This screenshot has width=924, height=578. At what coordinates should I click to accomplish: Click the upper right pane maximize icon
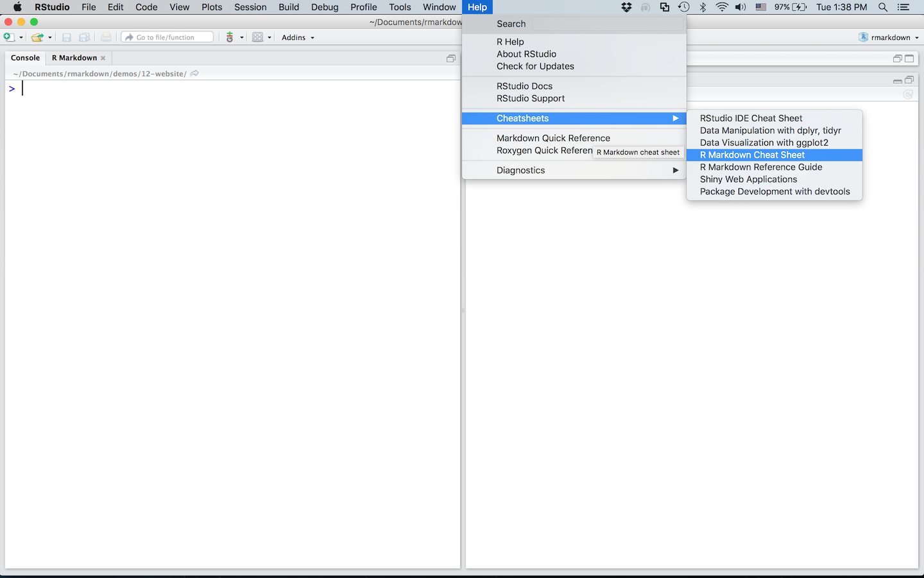click(909, 58)
